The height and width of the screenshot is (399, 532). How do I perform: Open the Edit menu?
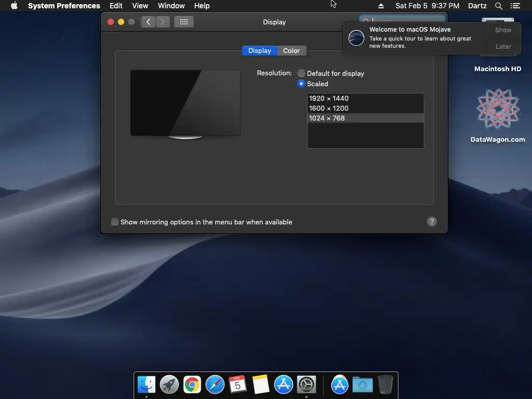[116, 6]
